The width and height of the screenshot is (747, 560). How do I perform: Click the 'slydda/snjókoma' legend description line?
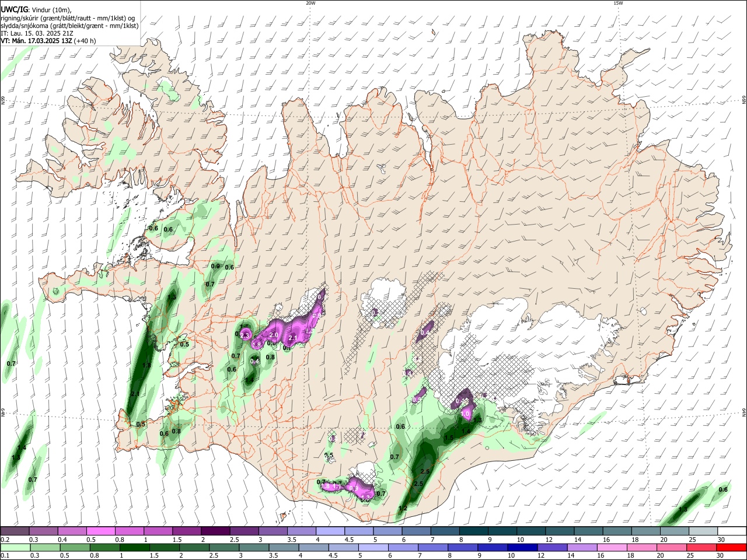click(x=69, y=25)
